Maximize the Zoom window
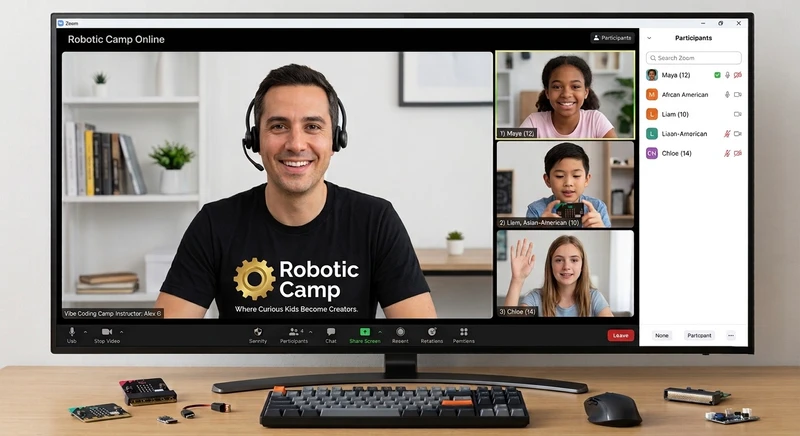 (720, 23)
